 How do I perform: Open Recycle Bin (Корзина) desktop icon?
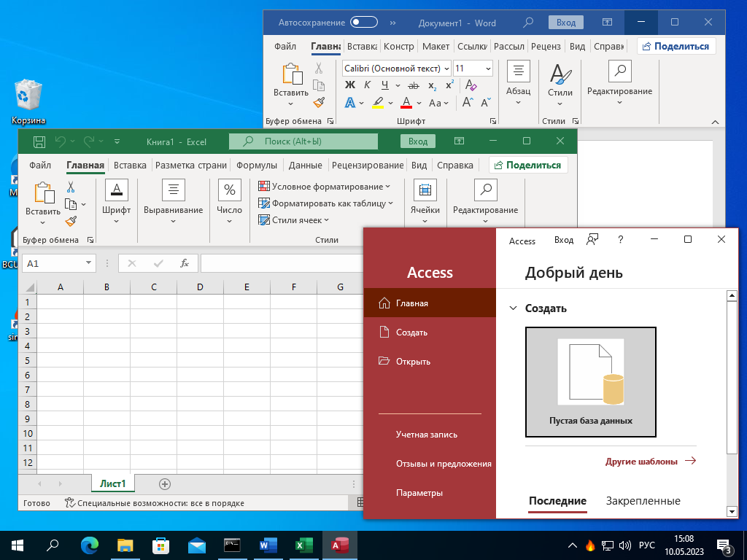coord(28,102)
